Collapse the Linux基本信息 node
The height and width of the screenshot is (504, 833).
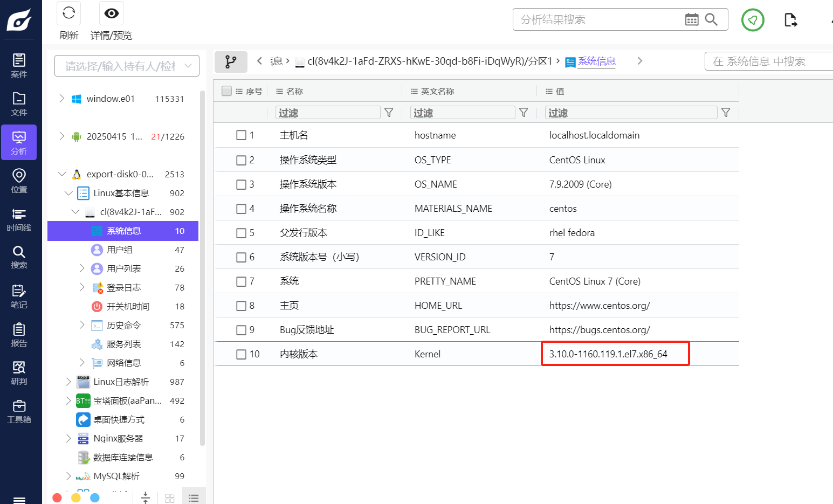coord(68,193)
